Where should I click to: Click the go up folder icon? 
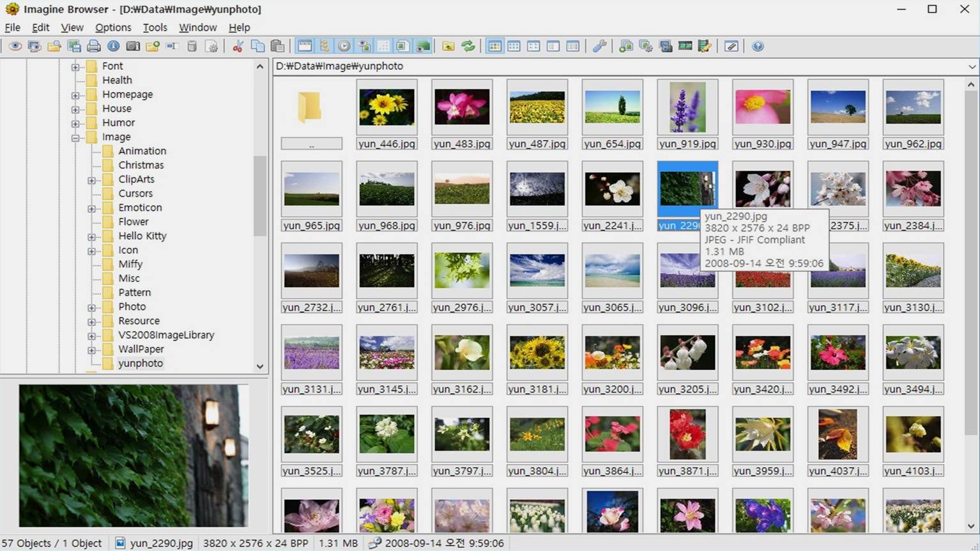(x=448, y=46)
